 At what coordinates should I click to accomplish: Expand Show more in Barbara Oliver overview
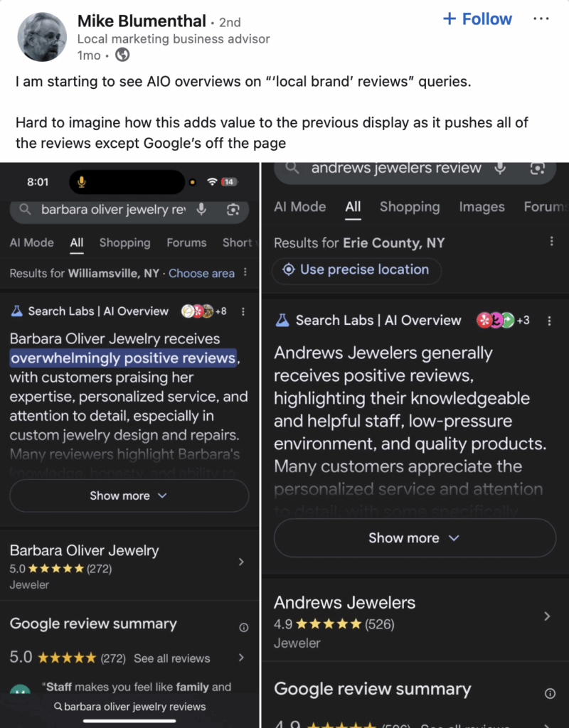(x=129, y=496)
